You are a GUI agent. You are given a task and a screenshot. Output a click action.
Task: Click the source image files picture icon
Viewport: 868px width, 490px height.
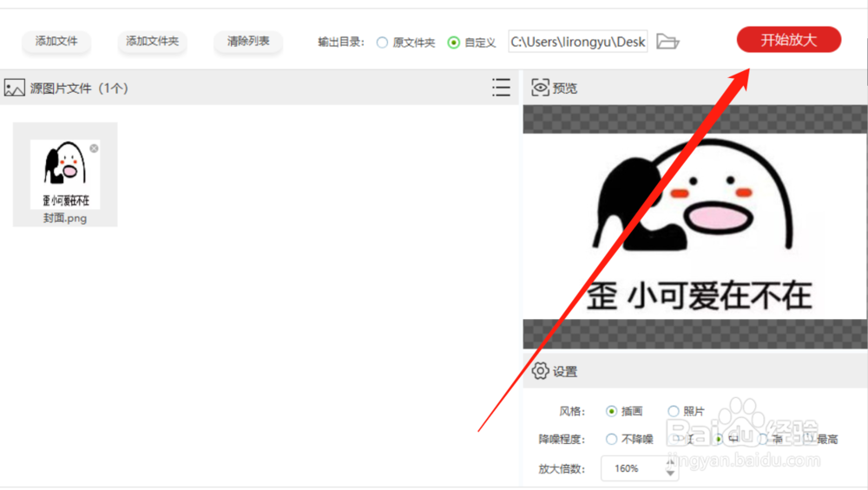(15, 88)
